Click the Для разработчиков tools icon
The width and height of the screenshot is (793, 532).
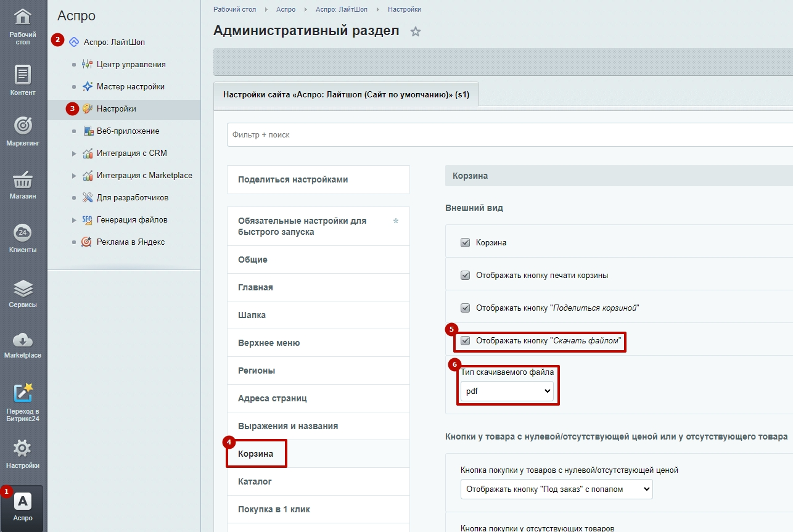tap(87, 197)
